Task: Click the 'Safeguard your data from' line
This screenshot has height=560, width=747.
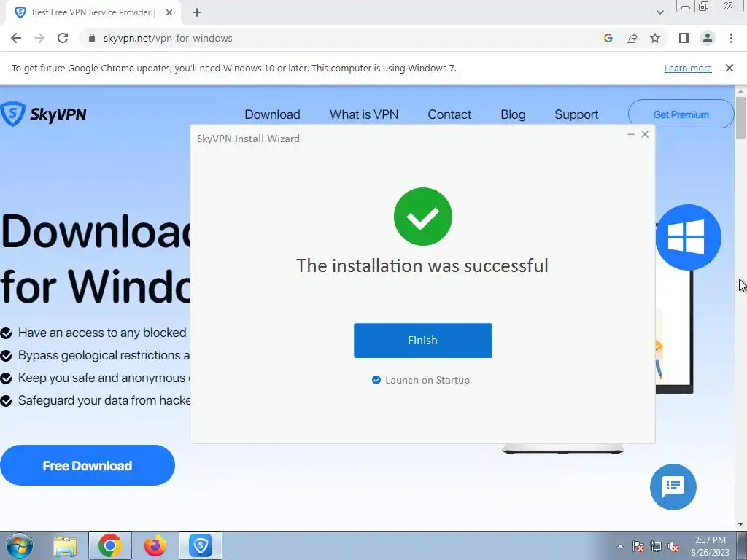Action: (x=104, y=400)
